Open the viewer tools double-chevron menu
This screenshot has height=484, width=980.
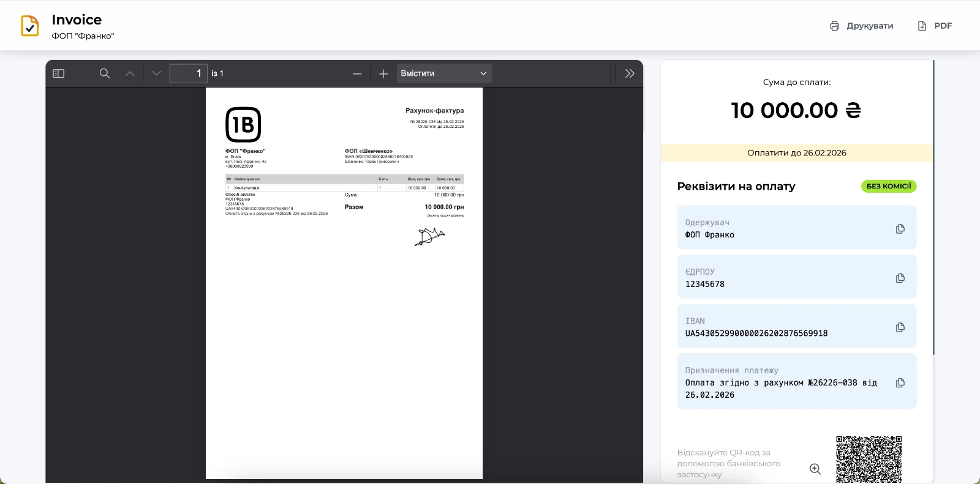tap(630, 73)
